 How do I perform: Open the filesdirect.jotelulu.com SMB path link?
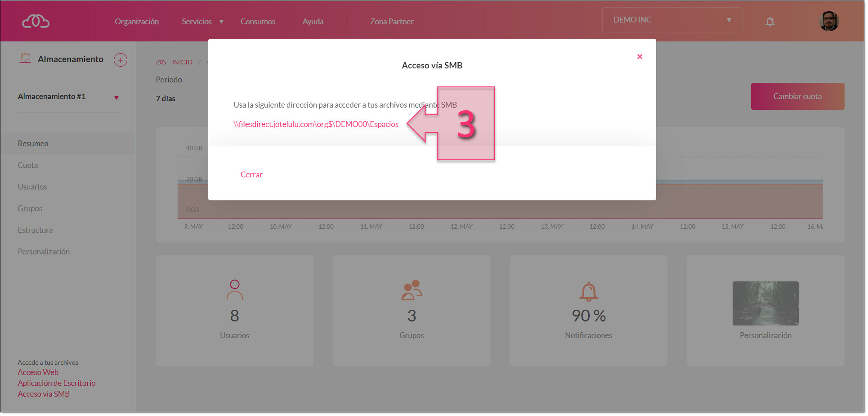[316, 124]
